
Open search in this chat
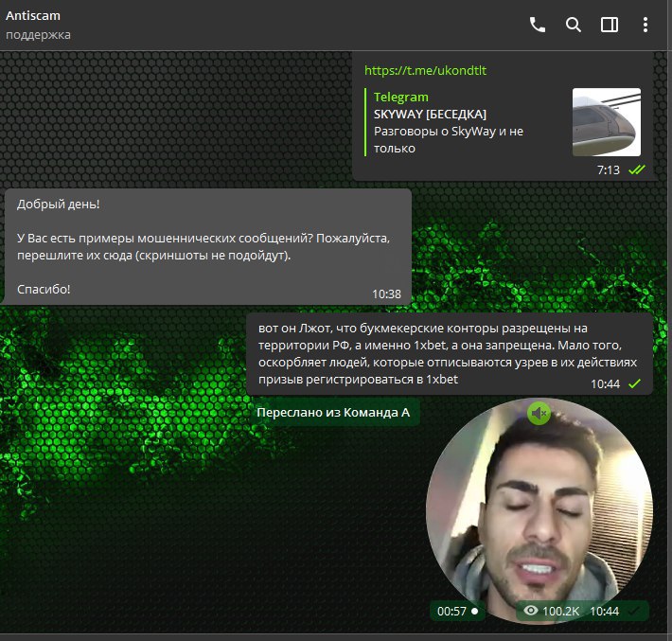pyautogui.click(x=573, y=25)
